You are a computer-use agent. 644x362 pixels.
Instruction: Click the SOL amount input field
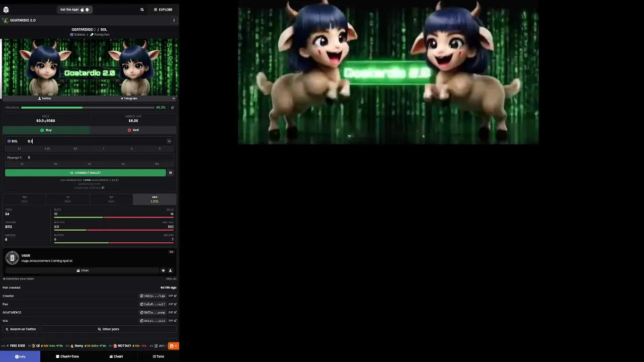(x=96, y=141)
